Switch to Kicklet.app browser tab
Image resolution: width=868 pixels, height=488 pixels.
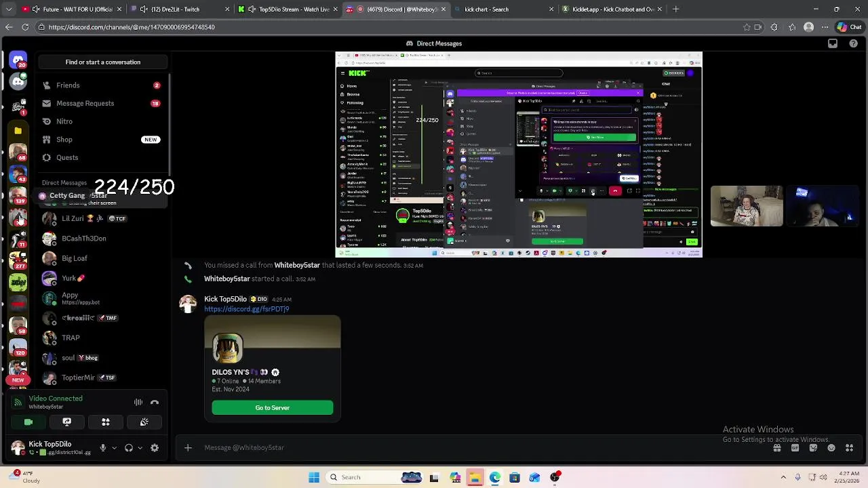pyautogui.click(x=612, y=9)
